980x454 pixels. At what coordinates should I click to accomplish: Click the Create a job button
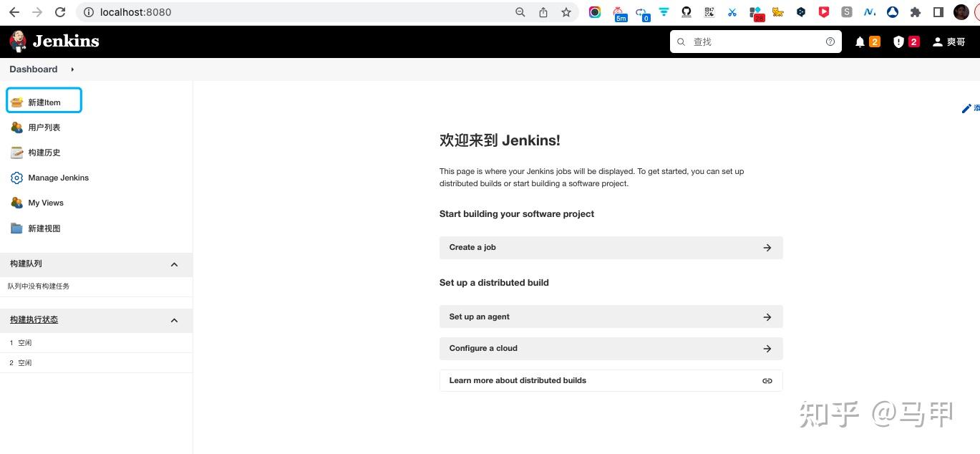(x=611, y=248)
